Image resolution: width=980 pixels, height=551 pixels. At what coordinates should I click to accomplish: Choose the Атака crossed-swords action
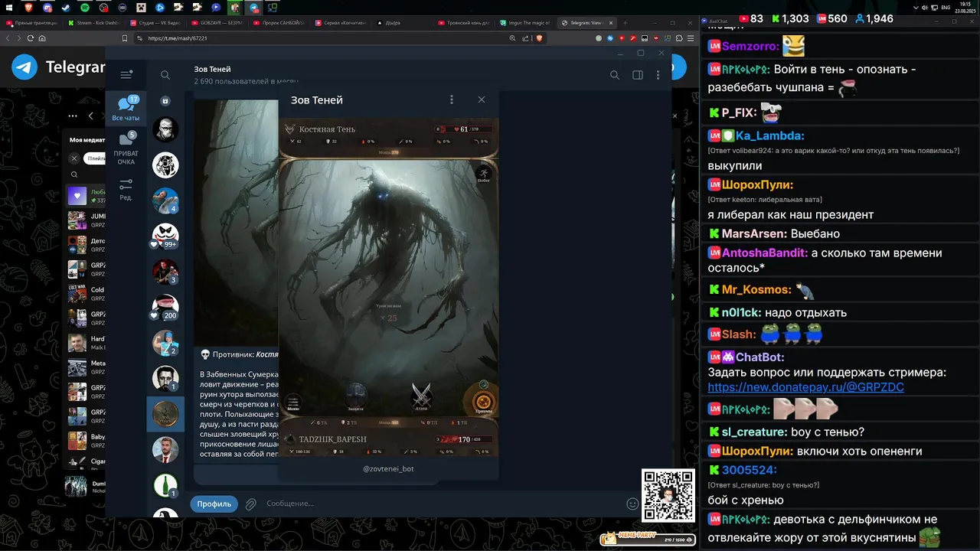click(x=421, y=396)
